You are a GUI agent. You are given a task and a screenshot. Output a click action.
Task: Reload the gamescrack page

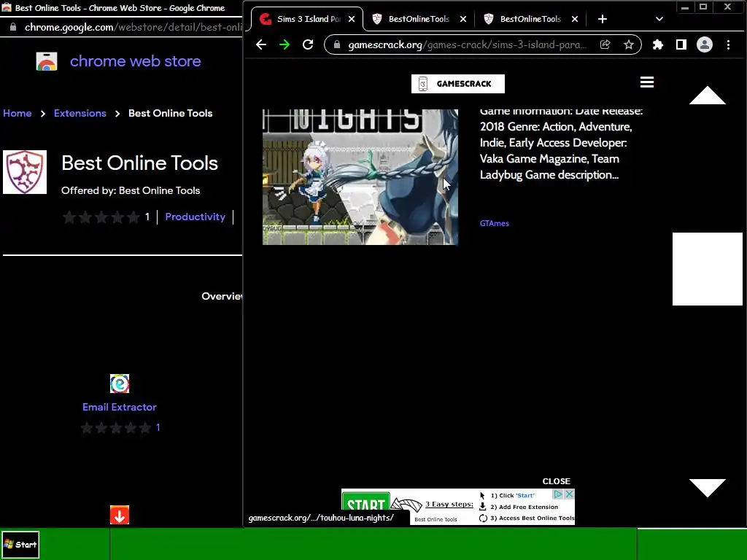(308, 44)
